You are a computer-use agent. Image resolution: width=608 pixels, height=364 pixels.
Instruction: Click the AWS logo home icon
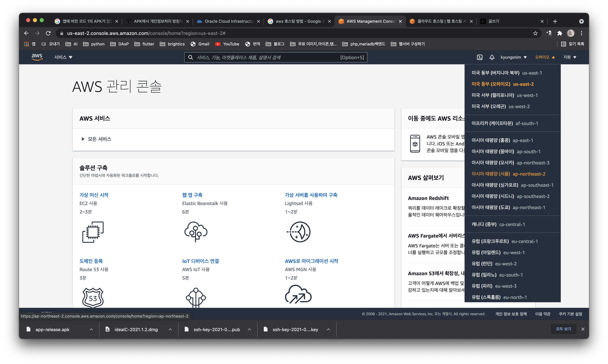37,57
